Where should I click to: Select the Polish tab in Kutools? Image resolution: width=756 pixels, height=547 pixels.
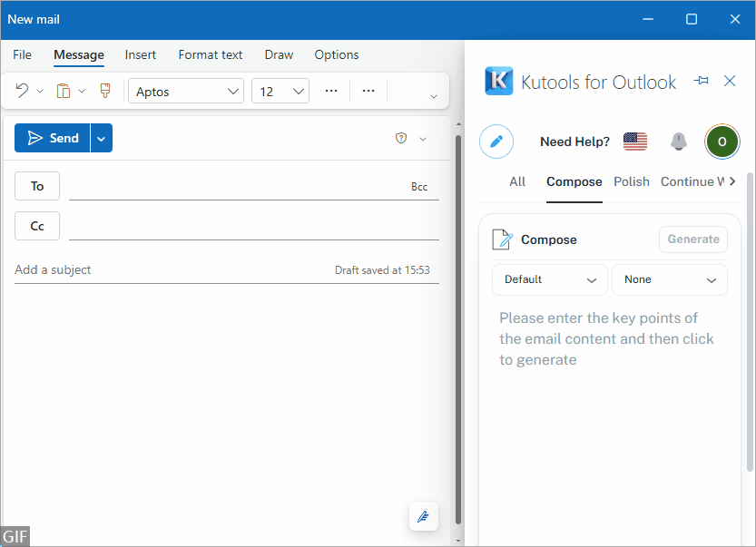632,181
